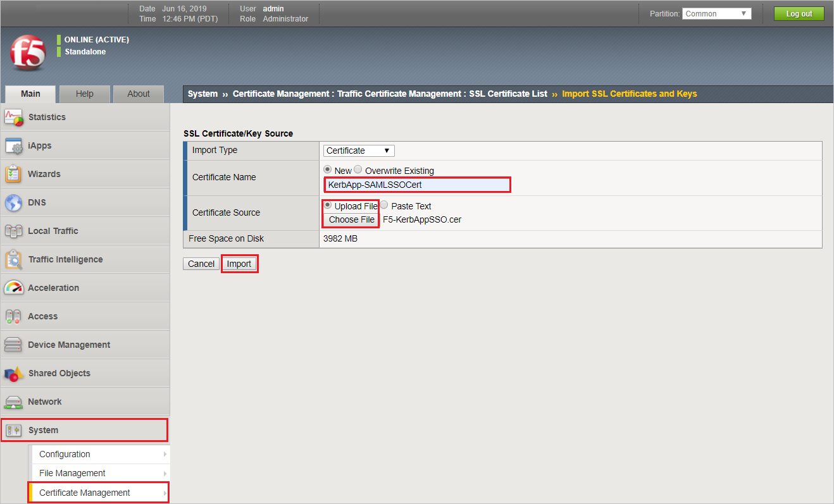Select the Overwrite Existing radio button
834x504 pixels.
[x=358, y=170]
